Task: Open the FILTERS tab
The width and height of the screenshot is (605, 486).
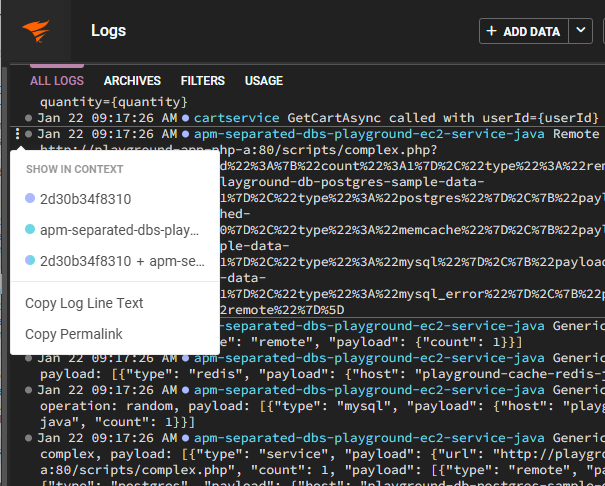Action: point(203,81)
